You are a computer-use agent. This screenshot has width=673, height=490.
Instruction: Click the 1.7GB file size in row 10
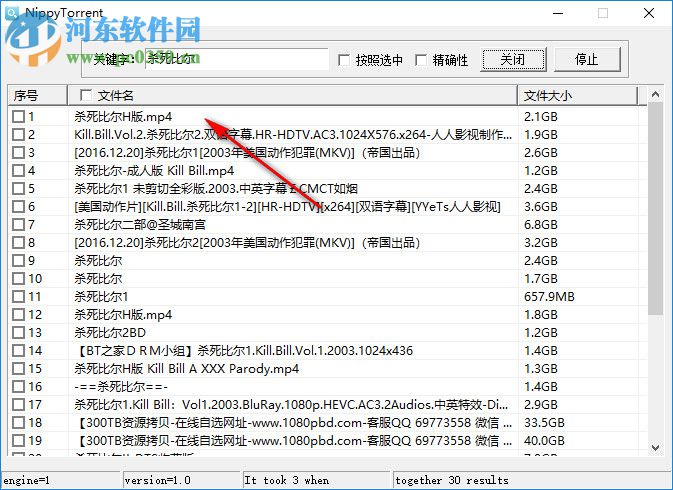[541, 279]
